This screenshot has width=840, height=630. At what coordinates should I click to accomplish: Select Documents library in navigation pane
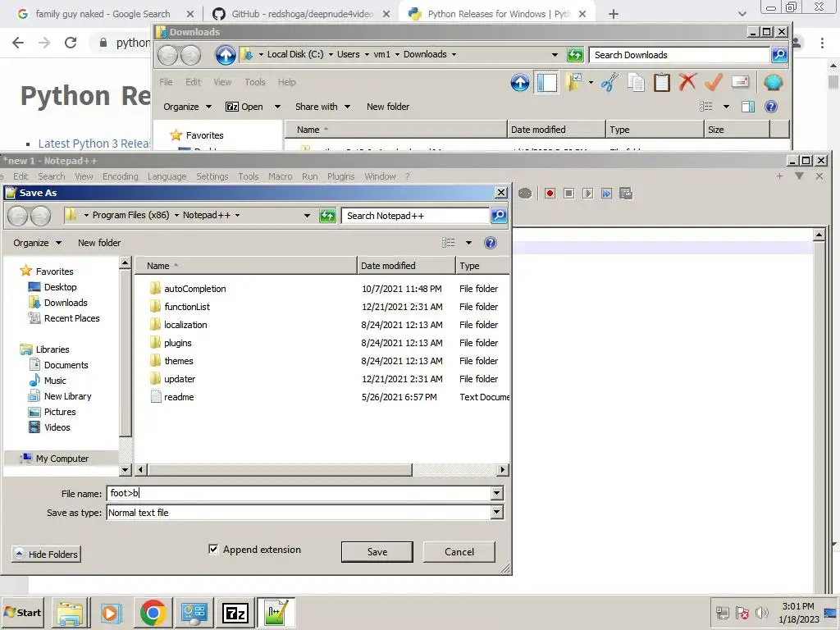point(66,365)
